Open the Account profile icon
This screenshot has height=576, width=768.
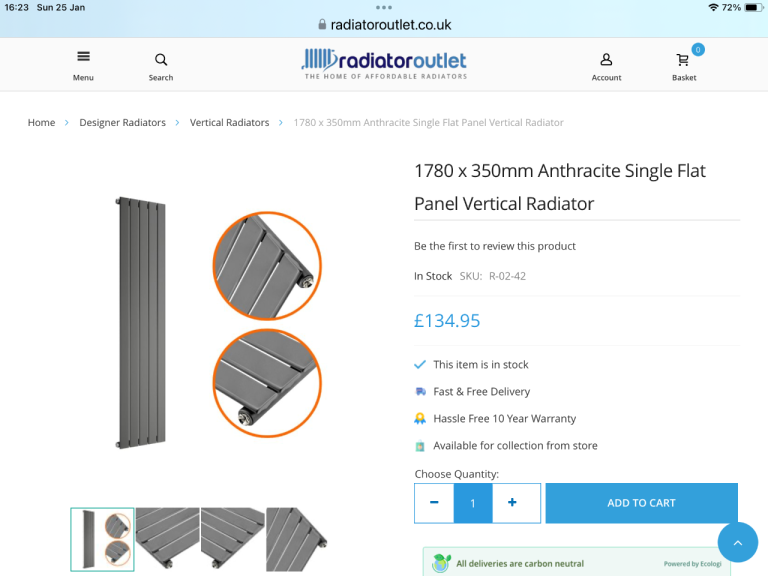[606, 60]
